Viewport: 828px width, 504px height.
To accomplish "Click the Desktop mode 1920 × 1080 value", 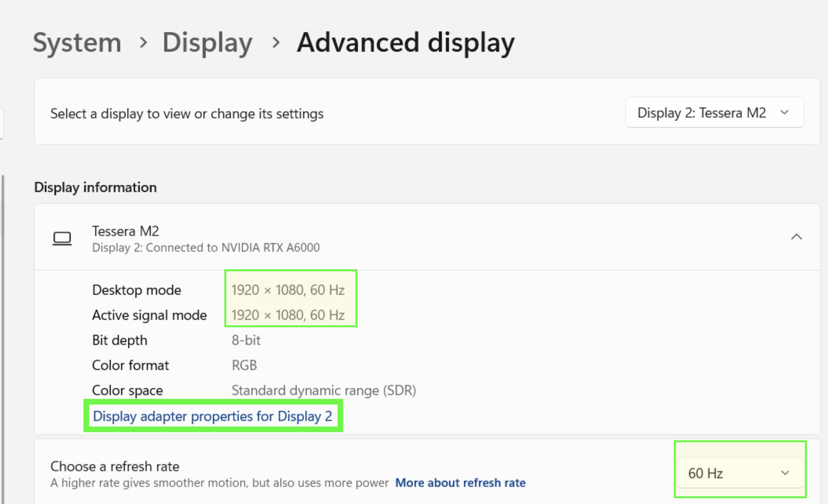I will [x=288, y=290].
